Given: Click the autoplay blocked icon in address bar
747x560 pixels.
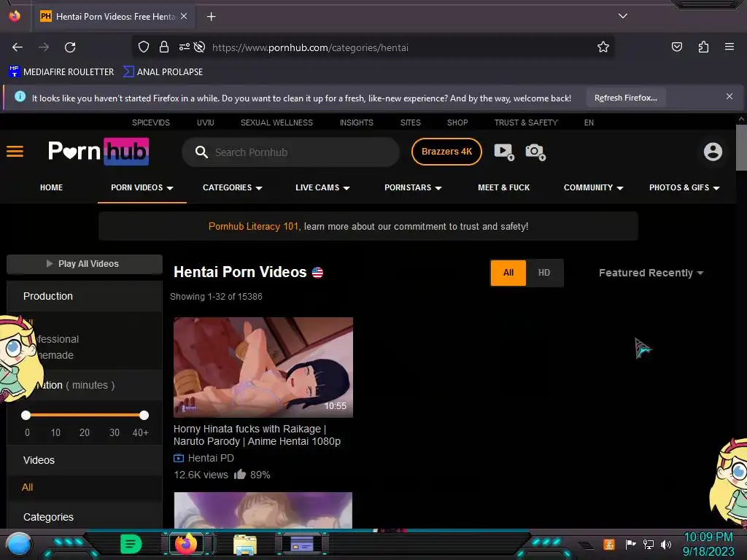Looking at the screenshot, I should point(200,47).
